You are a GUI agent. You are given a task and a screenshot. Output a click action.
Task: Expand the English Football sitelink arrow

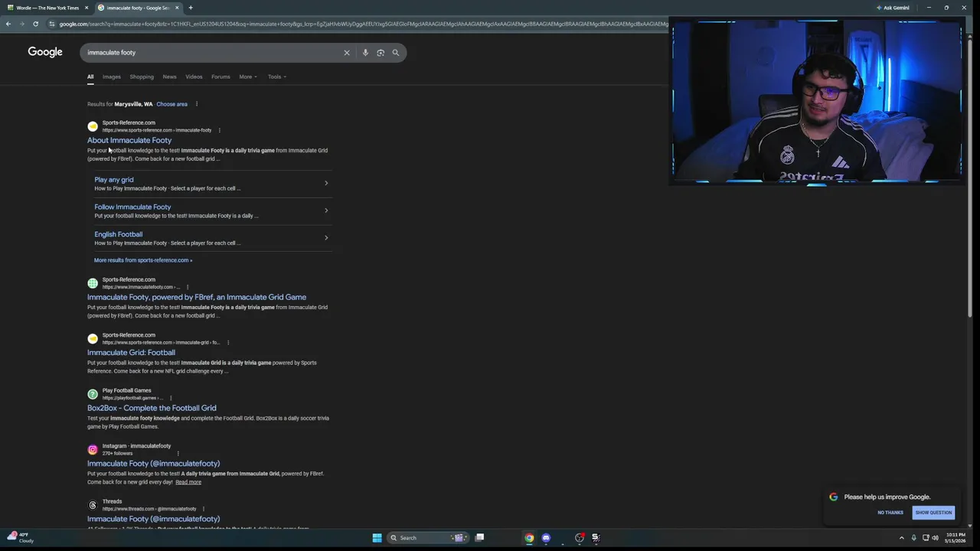(x=326, y=238)
